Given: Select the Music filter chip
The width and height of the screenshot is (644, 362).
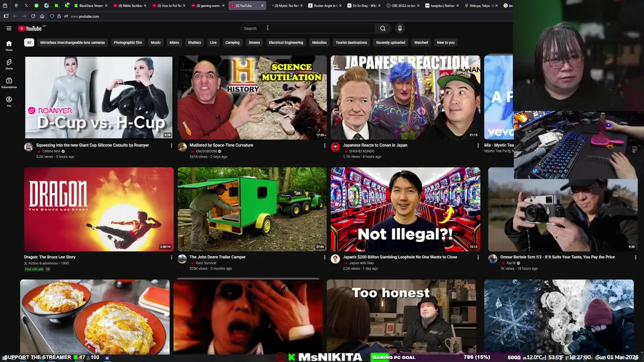Looking at the screenshot, I should [x=155, y=42].
